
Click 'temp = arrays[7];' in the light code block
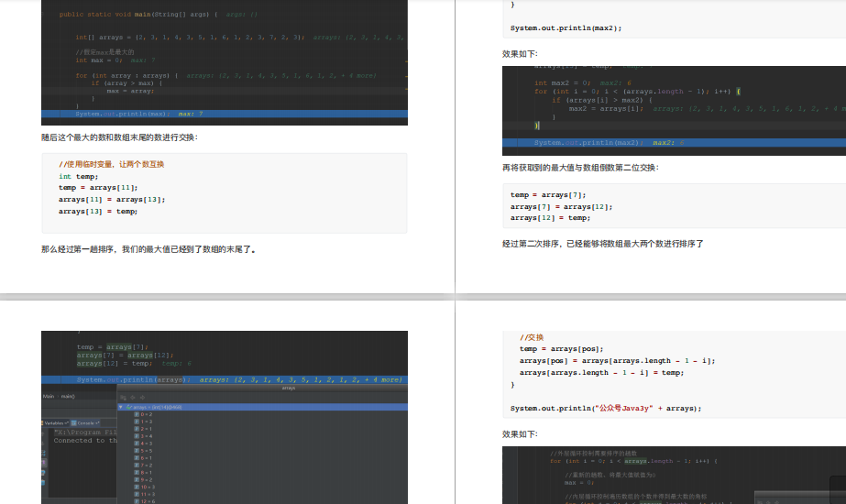coord(548,195)
